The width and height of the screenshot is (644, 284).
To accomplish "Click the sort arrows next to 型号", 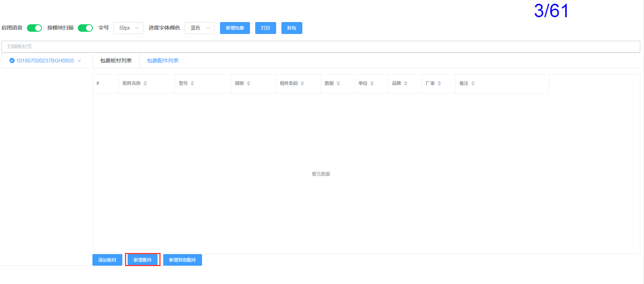I will click(x=192, y=83).
